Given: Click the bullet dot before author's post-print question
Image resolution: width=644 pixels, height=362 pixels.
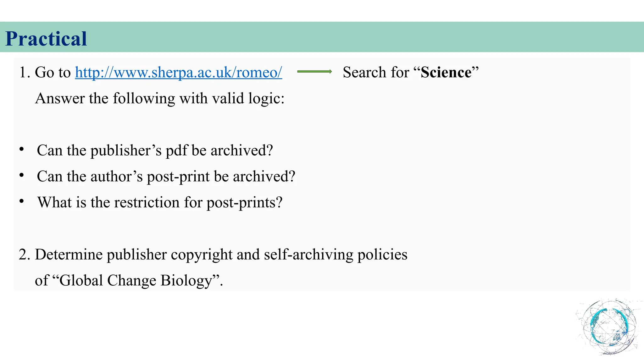Looking at the screenshot, I should [x=21, y=175].
